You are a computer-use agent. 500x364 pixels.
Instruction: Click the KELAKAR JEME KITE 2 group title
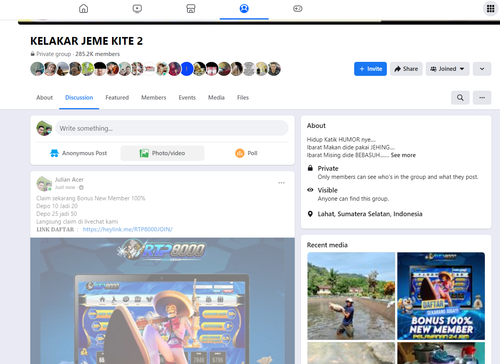coord(86,41)
